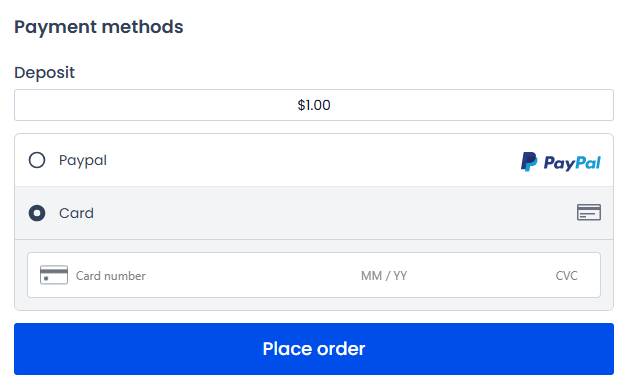Image resolution: width=635 pixels, height=388 pixels.
Task: Click the blue Place order button
Action: click(314, 349)
